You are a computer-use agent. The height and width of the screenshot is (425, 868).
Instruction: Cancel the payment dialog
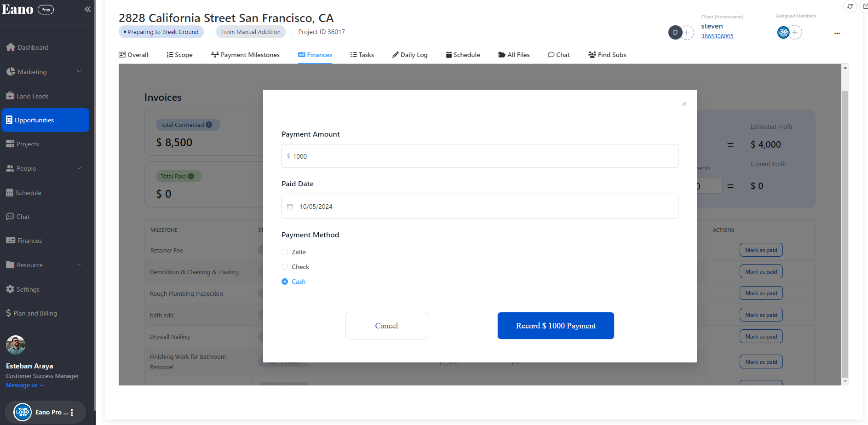[x=386, y=326]
